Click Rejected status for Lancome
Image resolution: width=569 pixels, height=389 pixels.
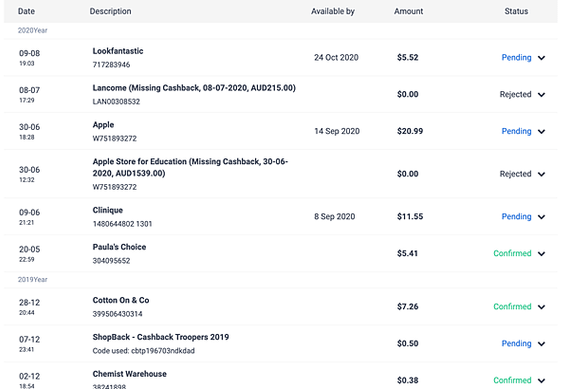click(x=515, y=94)
